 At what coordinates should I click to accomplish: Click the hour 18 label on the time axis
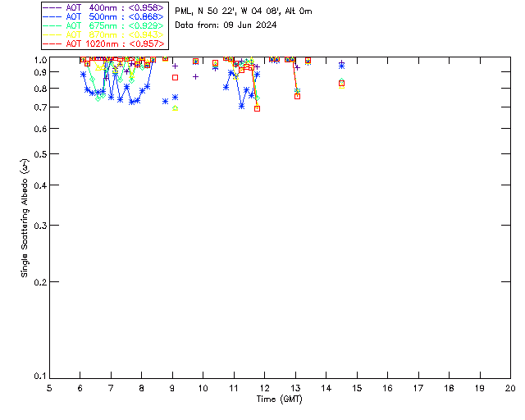click(x=449, y=388)
